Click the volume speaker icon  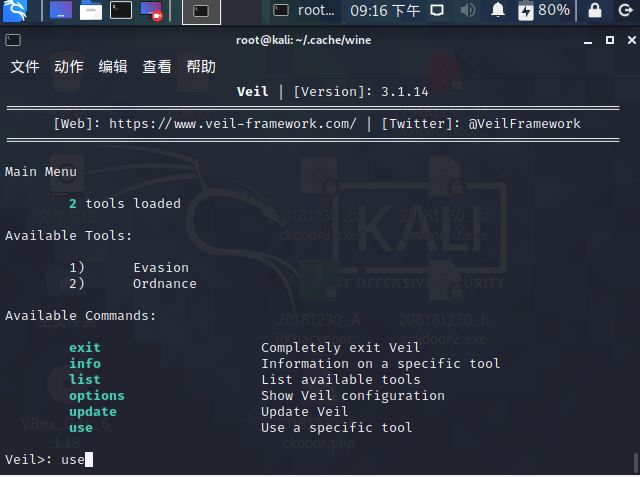[x=468, y=10]
